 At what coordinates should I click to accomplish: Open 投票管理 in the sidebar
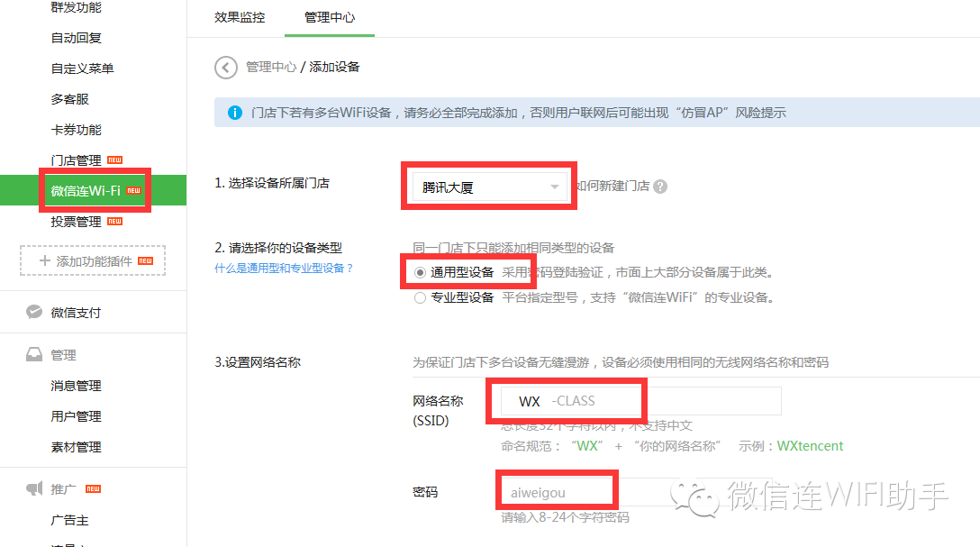[77, 222]
